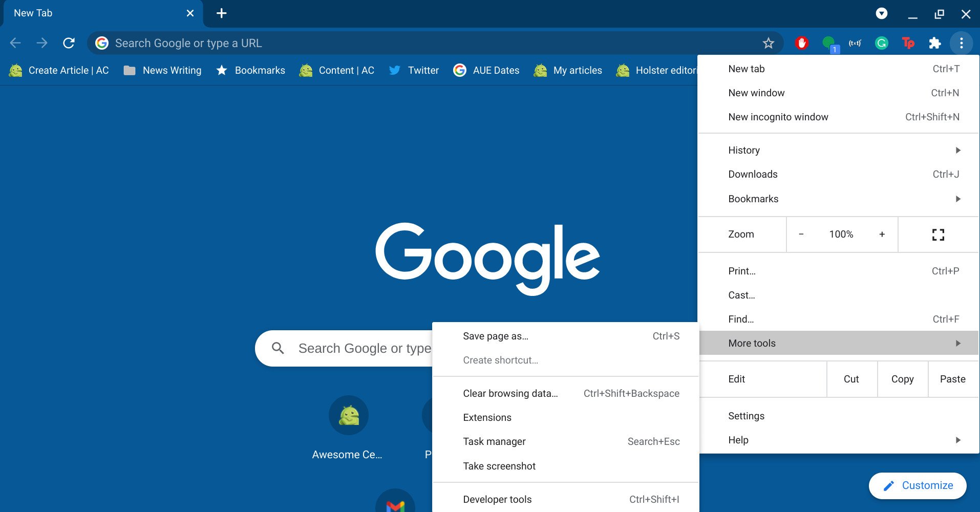Click the Awesome Ce... shortcut tile
This screenshot has width=980, height=512.
[x=348, y=428]
